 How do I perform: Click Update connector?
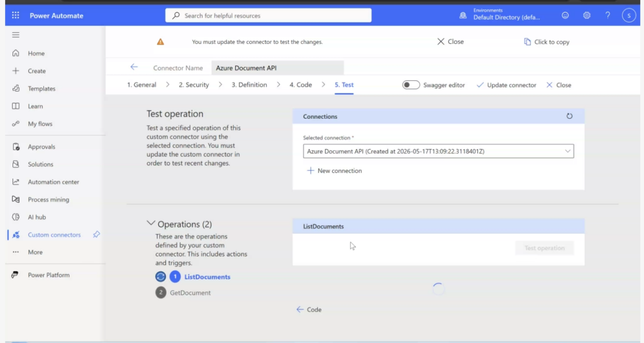click(x=506, y=85)
